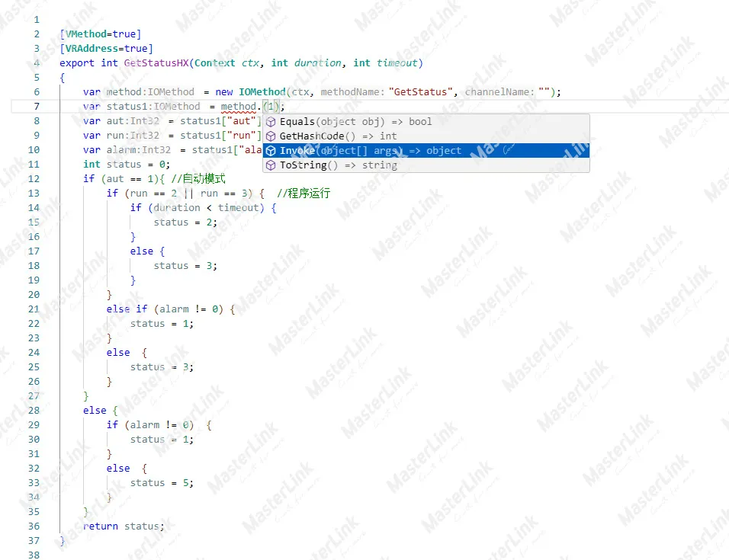This screenshot has width=729, height=560.
Task: Pick the highlighted Invoke(object[] args) suggestion
Action: point(370,151)
